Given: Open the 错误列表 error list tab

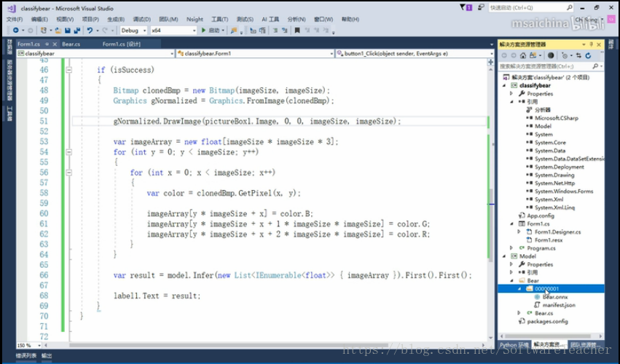Looking at the screenshot, I should (26, 356).
